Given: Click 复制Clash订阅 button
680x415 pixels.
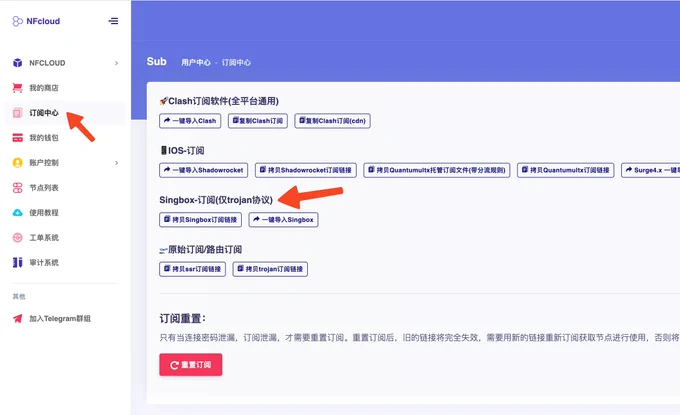Looking at the screenshot, I should 258,121.
